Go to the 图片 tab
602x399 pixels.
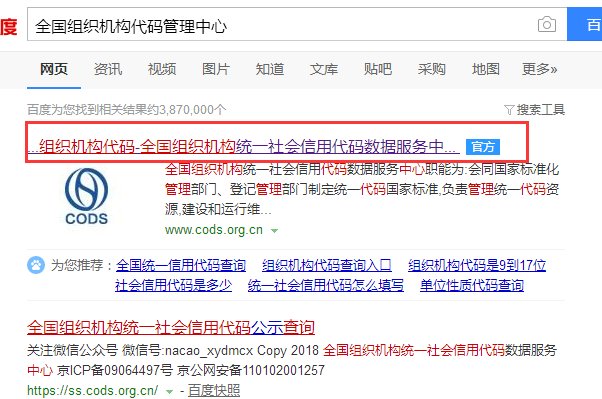tap(216, 69)
